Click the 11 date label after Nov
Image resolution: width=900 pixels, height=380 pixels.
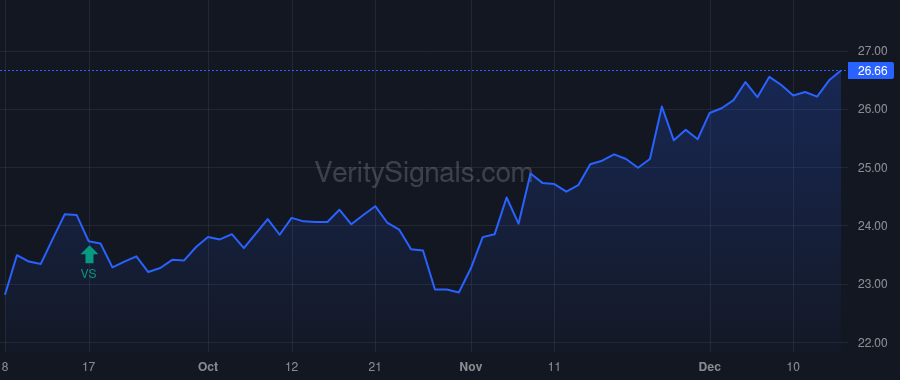(554, 367)
